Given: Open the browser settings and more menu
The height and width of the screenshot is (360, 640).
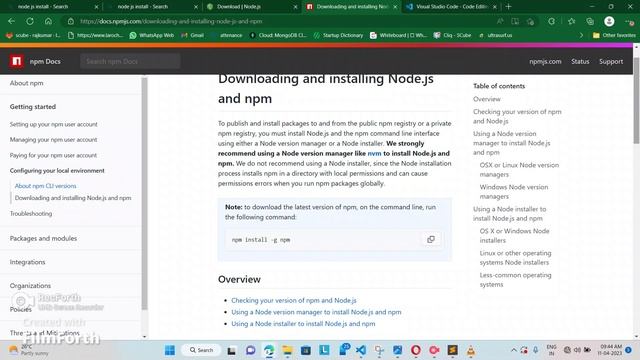Looking at the screenshot, I should coord(629,21).
